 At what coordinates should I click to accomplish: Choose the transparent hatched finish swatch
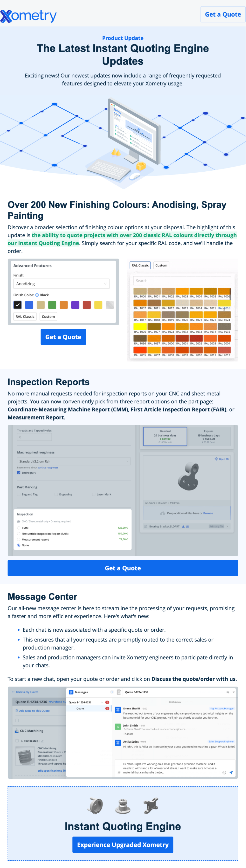pyautogui.click(x=110, y=305)
